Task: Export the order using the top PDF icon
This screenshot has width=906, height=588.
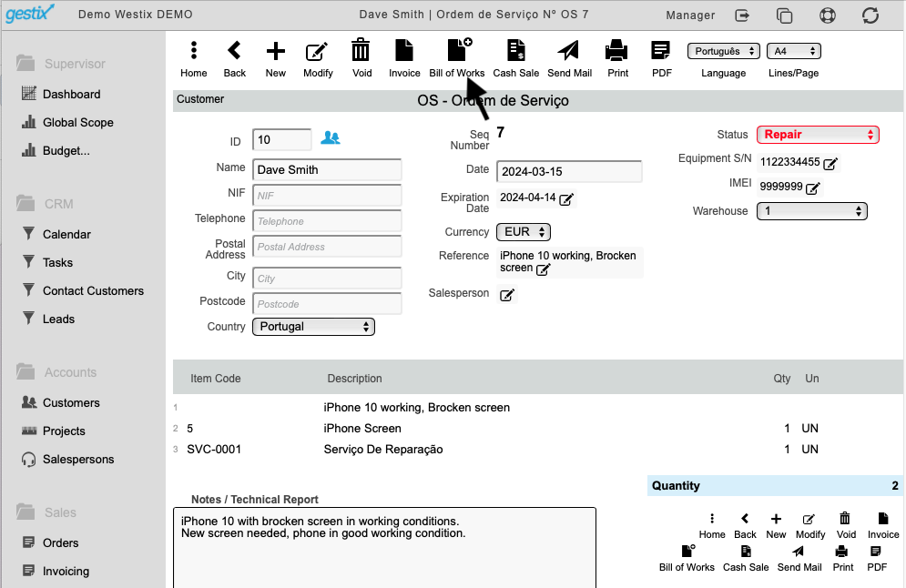Action: [x=660, y=50]
